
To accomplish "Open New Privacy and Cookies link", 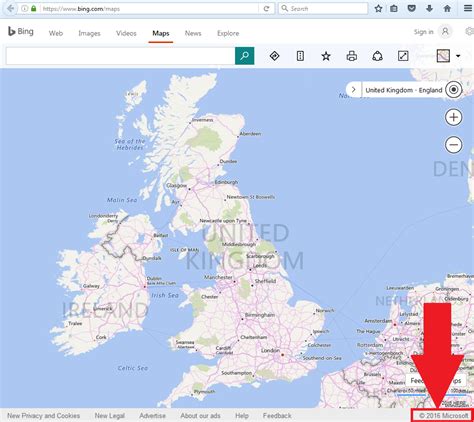I will [43, 416].
